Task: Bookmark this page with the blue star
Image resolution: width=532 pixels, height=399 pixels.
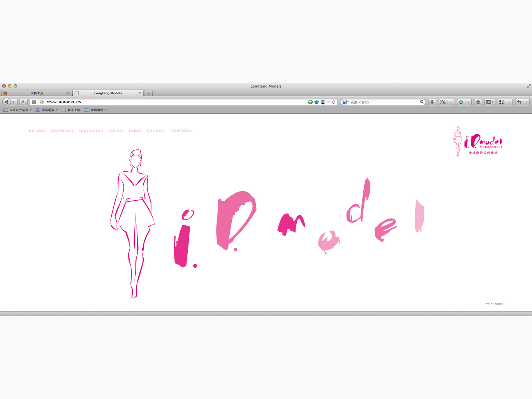Action: pyautogui.click(x=317, y=102)
